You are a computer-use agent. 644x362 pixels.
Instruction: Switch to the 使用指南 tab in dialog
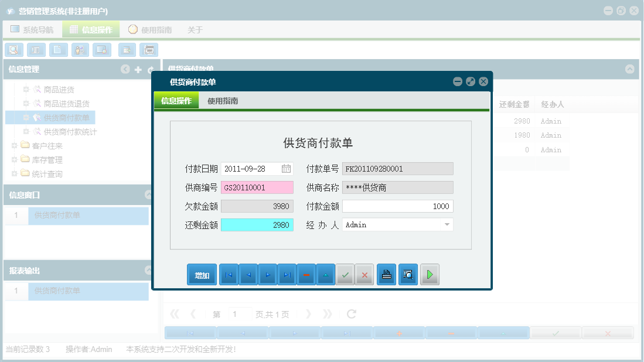click(x=223, y=100)
